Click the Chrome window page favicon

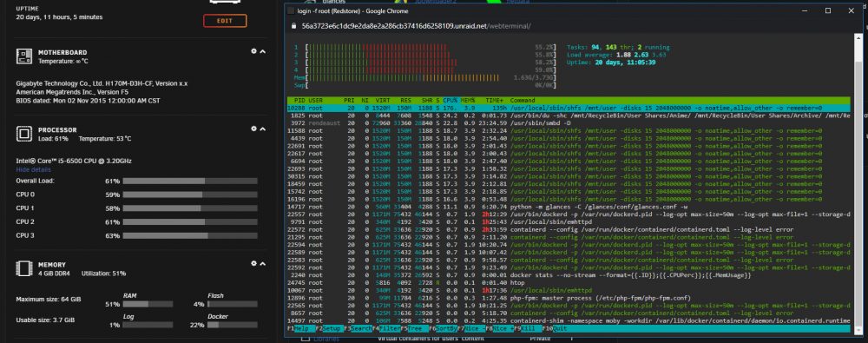[x=291, y=10]
